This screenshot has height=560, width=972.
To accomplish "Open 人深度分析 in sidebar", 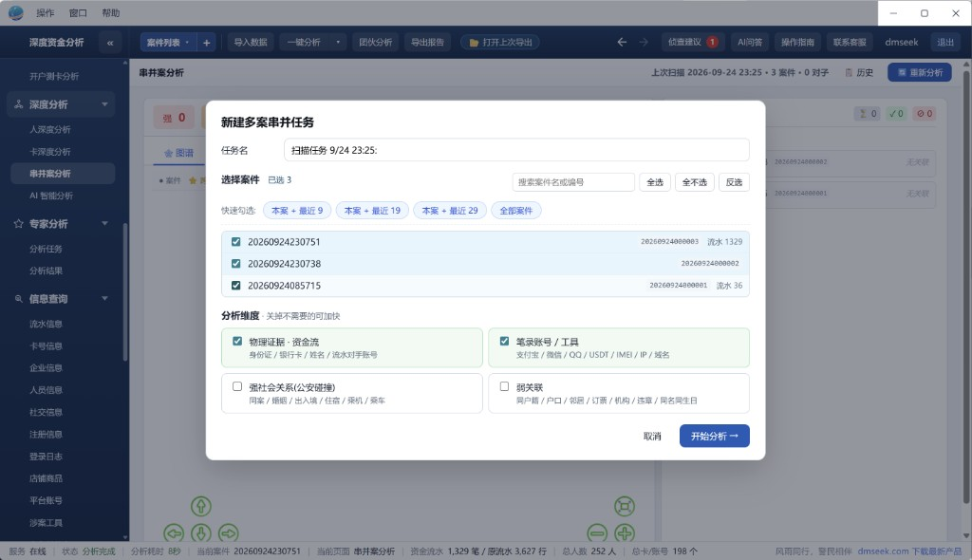I will (x=49, y=130).
